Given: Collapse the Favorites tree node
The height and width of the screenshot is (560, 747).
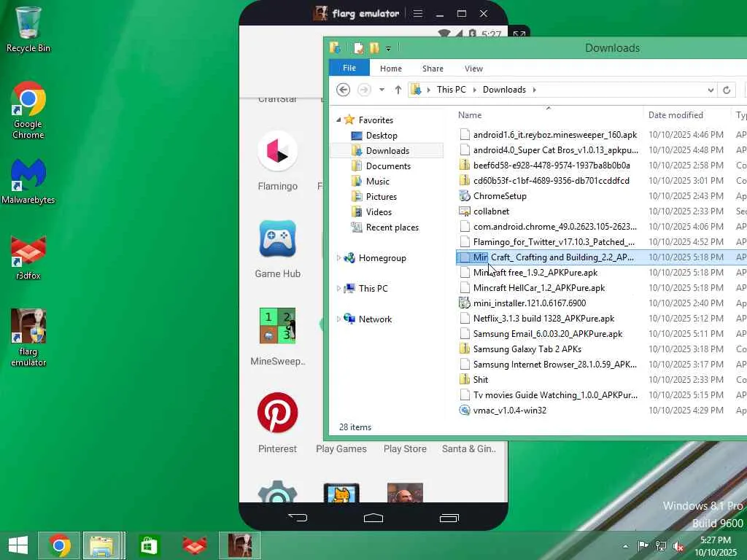Looking at the screenshot, I should (x=338, y=120).
